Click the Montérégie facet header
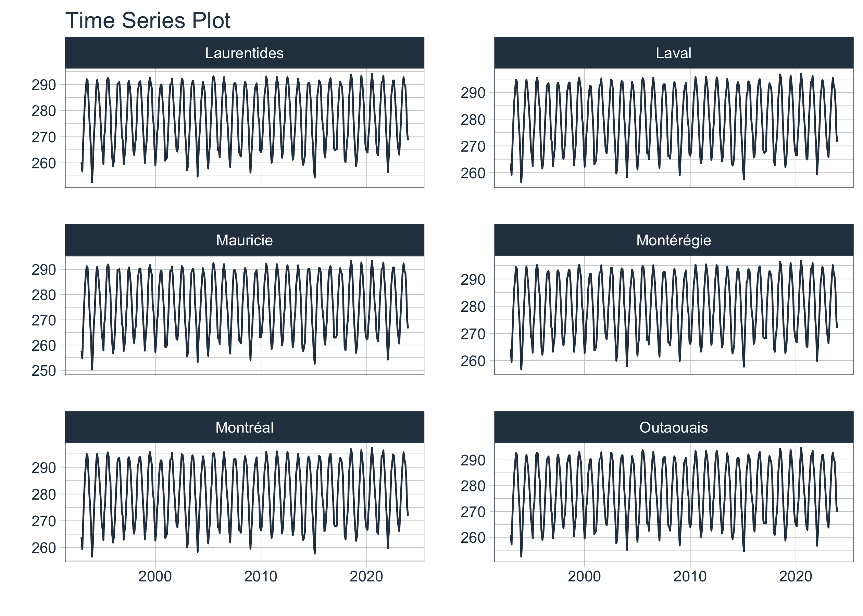 (674, 240)
